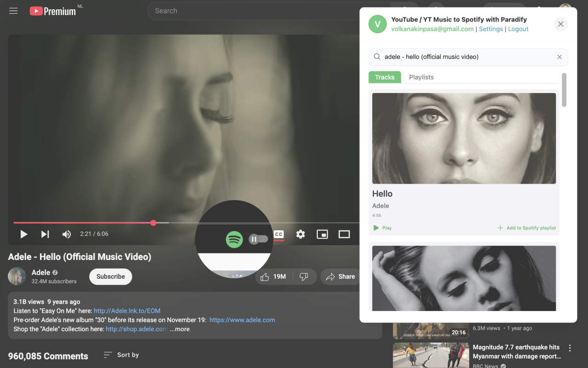Open the Adele channel name
The width and height of the screenshot is (588, 368).
pos(41,272)
